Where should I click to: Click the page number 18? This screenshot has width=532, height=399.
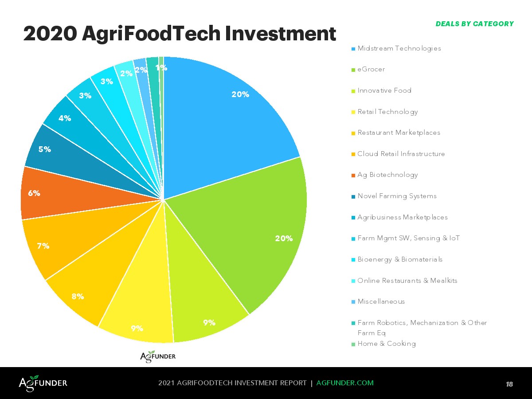[509, 384]
